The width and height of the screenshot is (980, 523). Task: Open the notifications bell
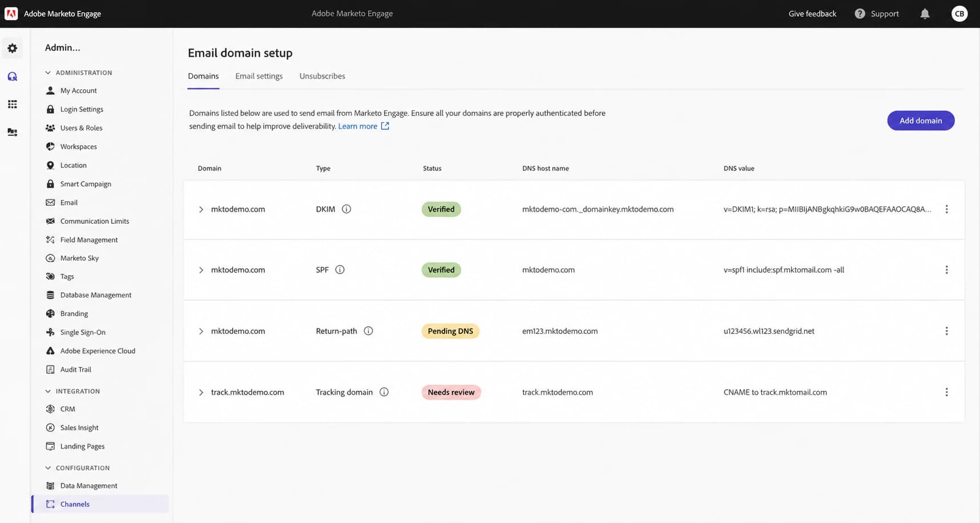(925, 14)
